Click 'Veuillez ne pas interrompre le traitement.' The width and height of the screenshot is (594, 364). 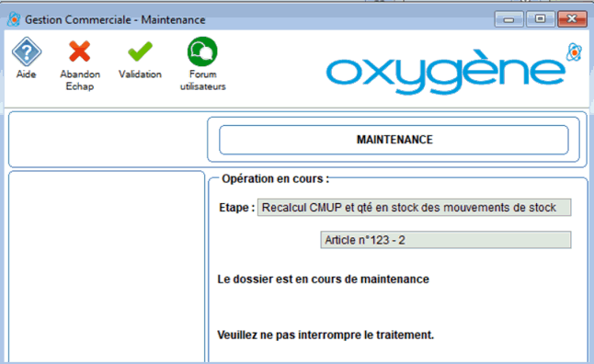coord(326,336)
